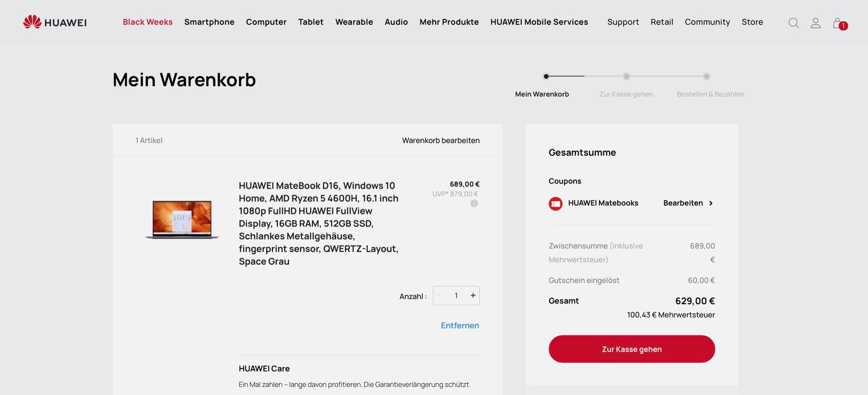Click the UVP info icon
The height and width of the screenshot is (395, 868).
click(x=474, y=203)
